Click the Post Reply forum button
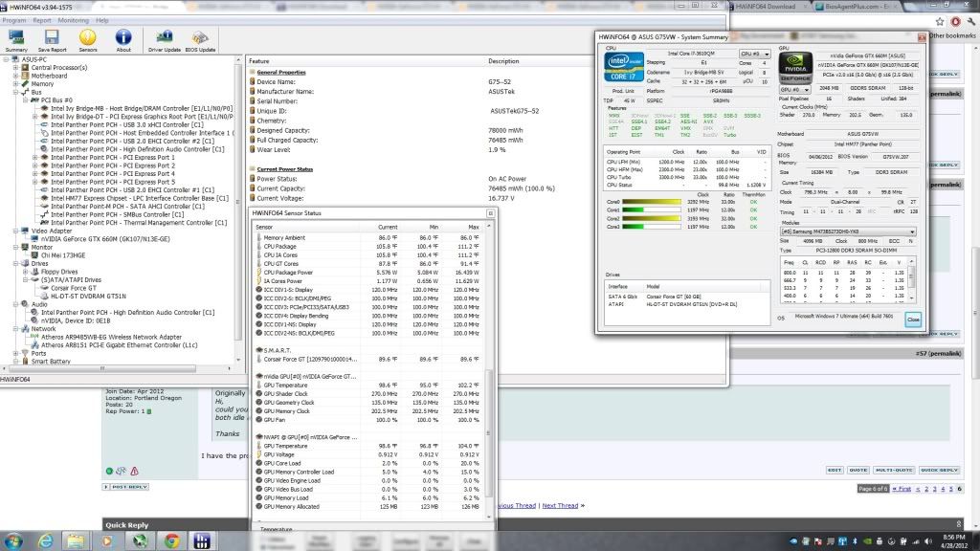The height and width of the screenshot is (551, 980). click(x=125, y=487)
